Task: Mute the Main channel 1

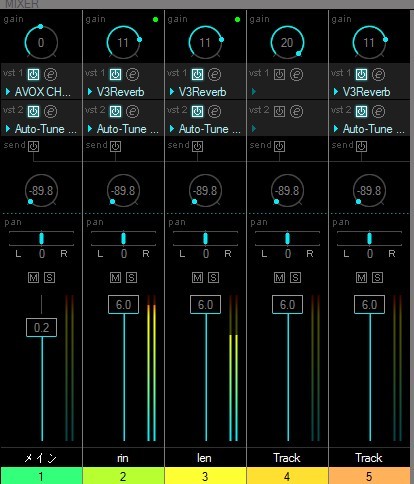Action: 33,278
